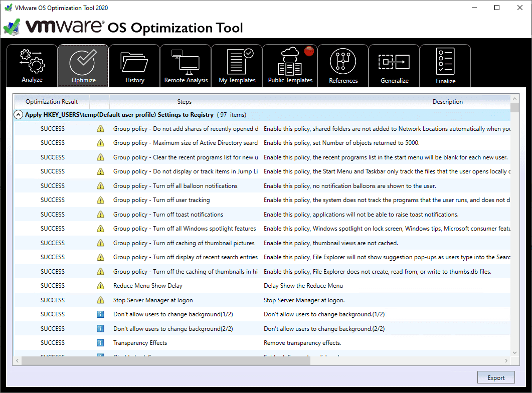Select 'Turn off toast notifications' step

click(168, 215)
